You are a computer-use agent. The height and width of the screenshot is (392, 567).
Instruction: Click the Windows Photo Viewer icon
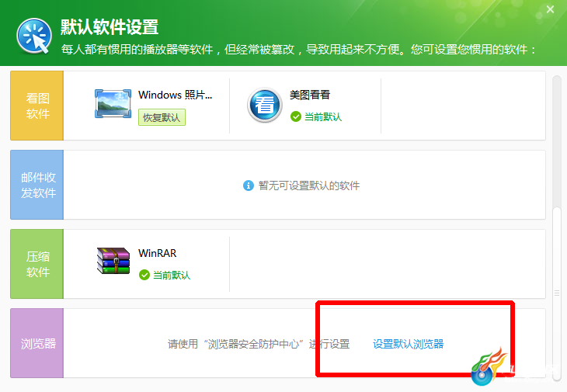(113, 104)
